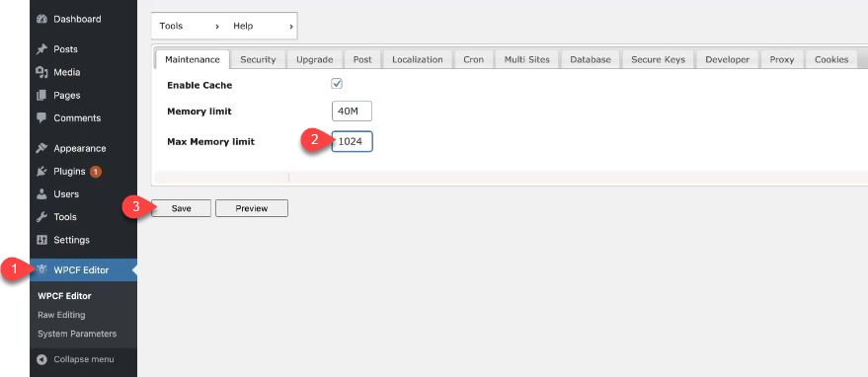
Task: Open Media via its camera-music icon
Action: (x=41, y=72)
